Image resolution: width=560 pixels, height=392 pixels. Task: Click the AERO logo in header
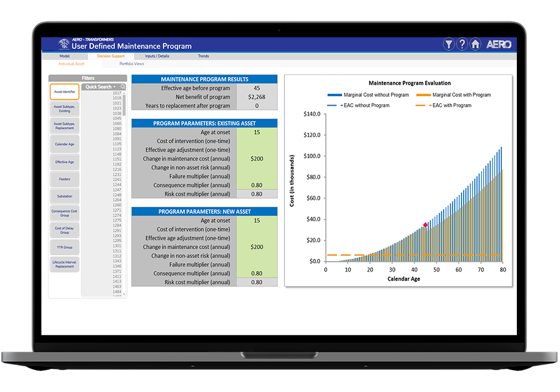click(499, 44)
